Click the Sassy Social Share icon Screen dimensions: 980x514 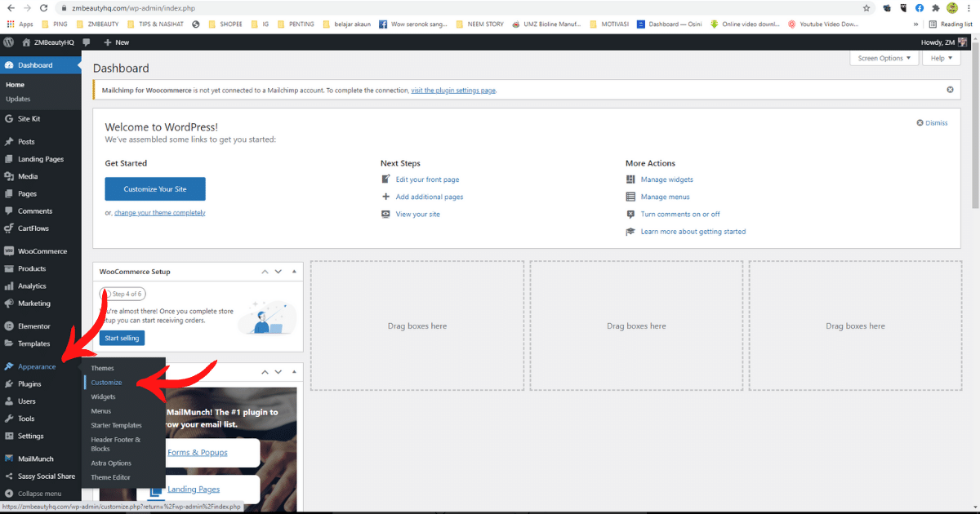click(9, 476)
